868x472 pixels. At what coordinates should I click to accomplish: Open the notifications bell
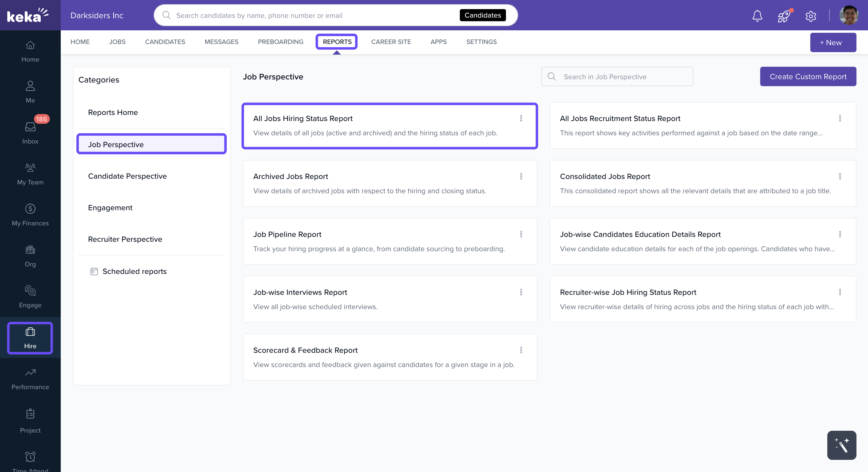pos(757,15)
